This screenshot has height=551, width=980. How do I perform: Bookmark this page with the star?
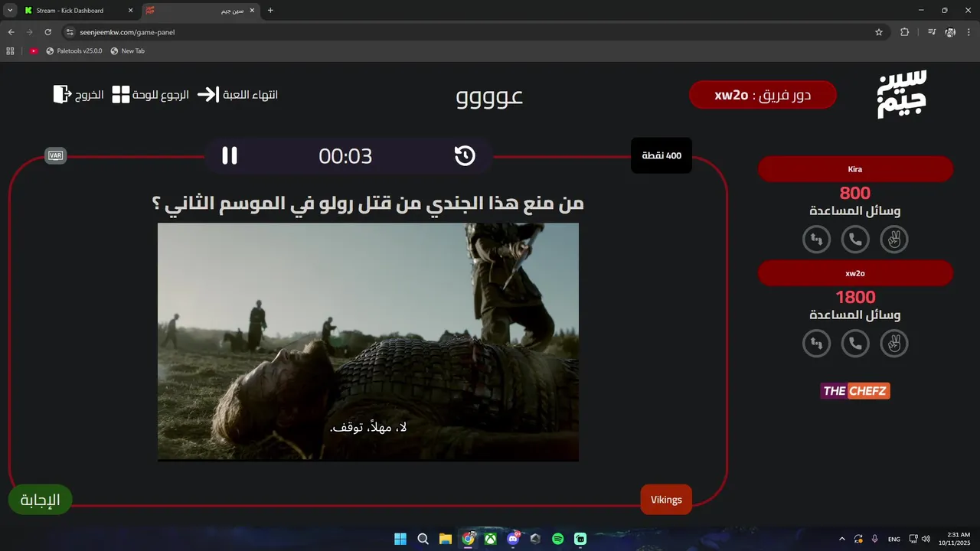879,32
